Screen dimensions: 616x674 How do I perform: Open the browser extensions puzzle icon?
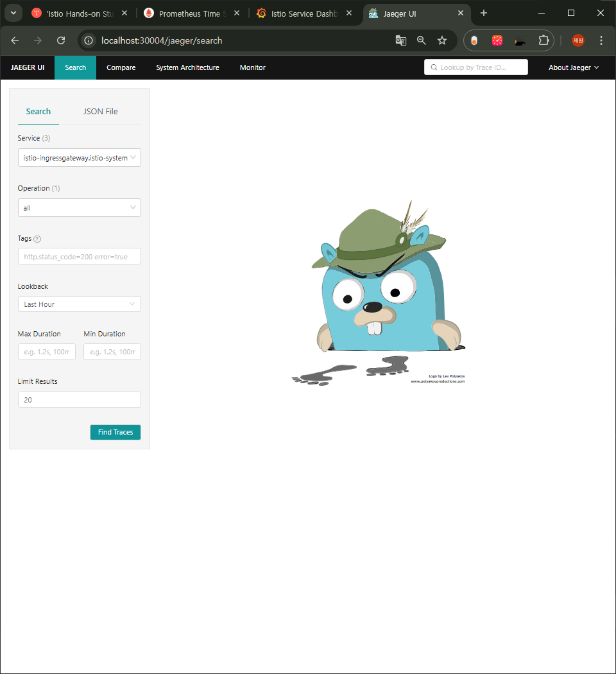click(x=544, y=40)
